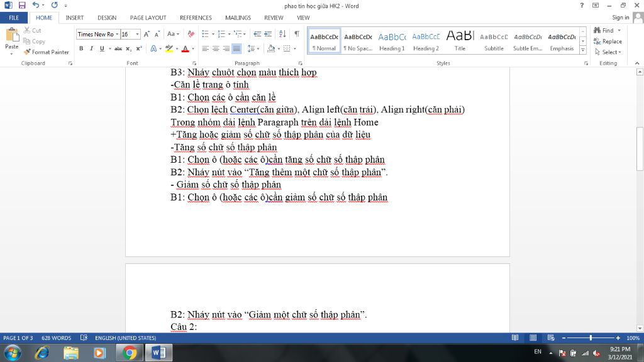Click the Borders icon
Screen dimensions: 644x362
point(287,48)
